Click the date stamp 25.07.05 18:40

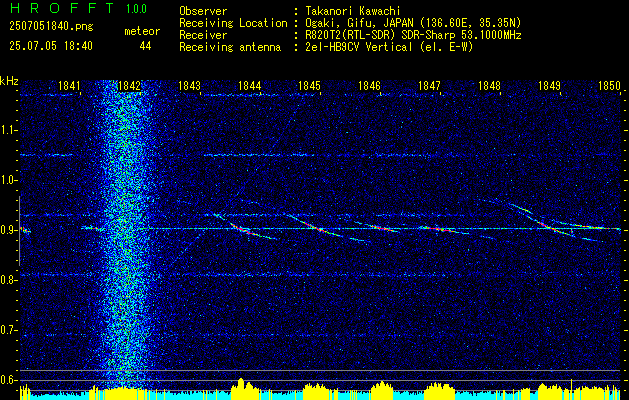point(51,46)
